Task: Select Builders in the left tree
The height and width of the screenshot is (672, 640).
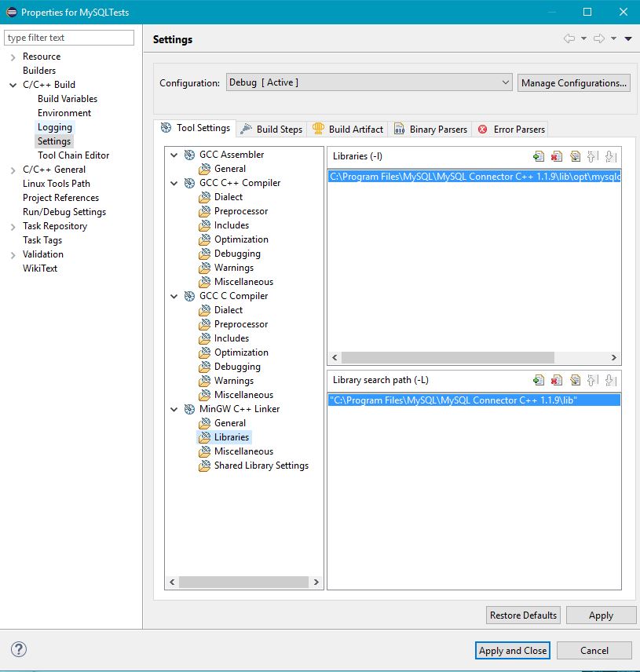Action: pyautogui.click(x=39, y=71)
